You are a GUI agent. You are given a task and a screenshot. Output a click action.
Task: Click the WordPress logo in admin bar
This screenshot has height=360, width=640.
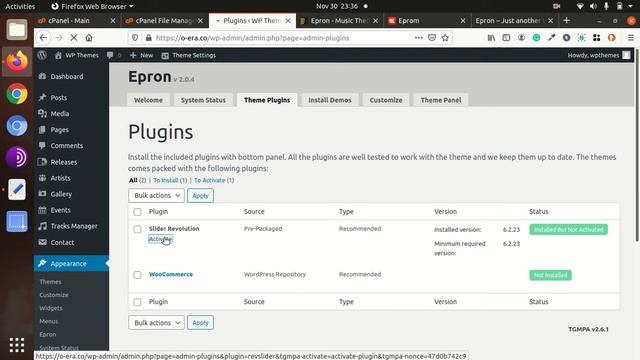pos(42,55)
